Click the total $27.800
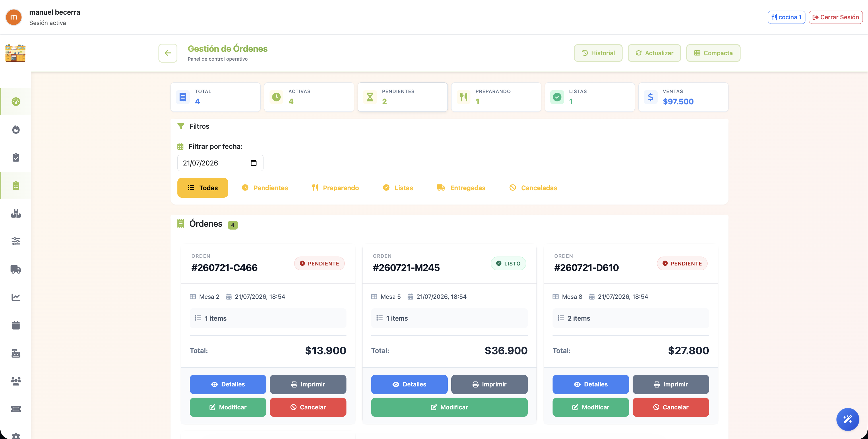 (688, 351)
